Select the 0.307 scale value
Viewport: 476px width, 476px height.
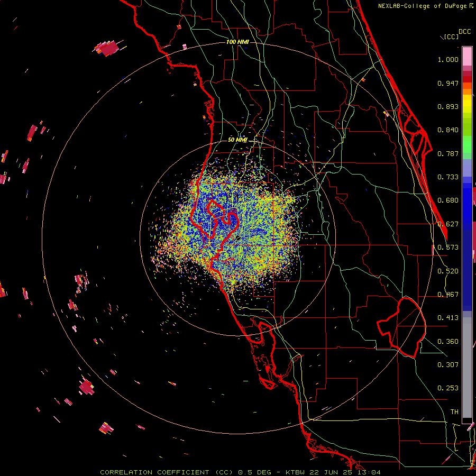[x=448, y=364]
